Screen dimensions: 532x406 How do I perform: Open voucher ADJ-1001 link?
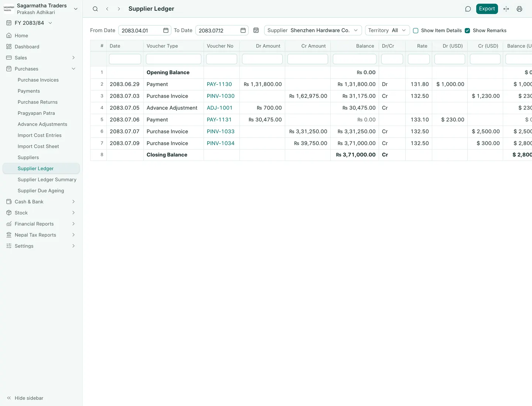click(x=220, y=108)
